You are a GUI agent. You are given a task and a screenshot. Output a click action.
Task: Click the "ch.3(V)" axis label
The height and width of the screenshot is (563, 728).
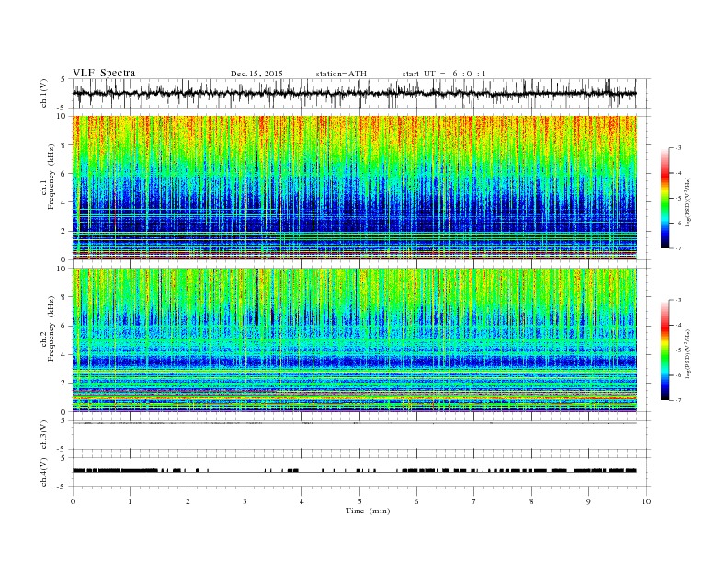tap(43, 435)
